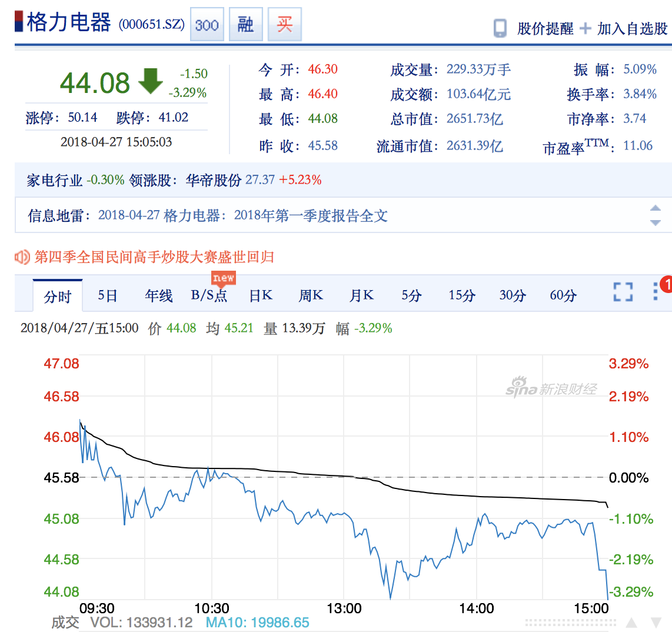Open the three-dot more options menu
The height and width of the screenshot is (632, 672).
656,291
